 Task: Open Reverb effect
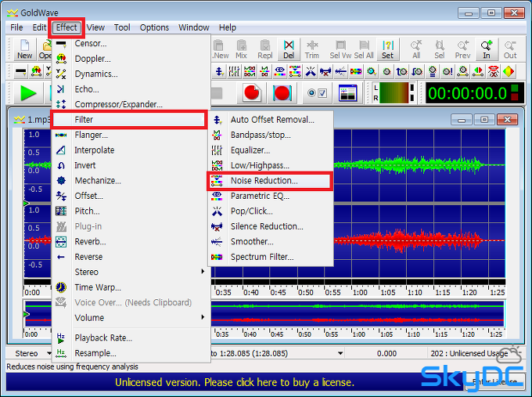pos(131,242)
